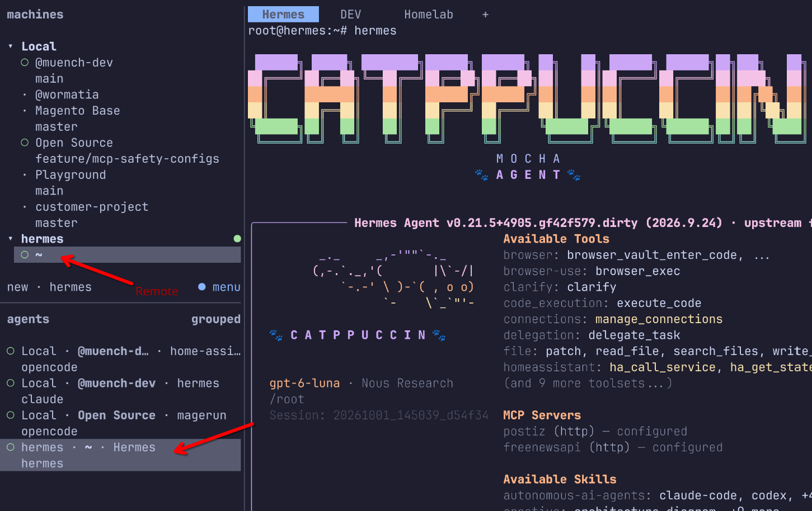Toggle the grouped view for agents
Viewport: 812px width, 511px height.
(x=216, y=319)
